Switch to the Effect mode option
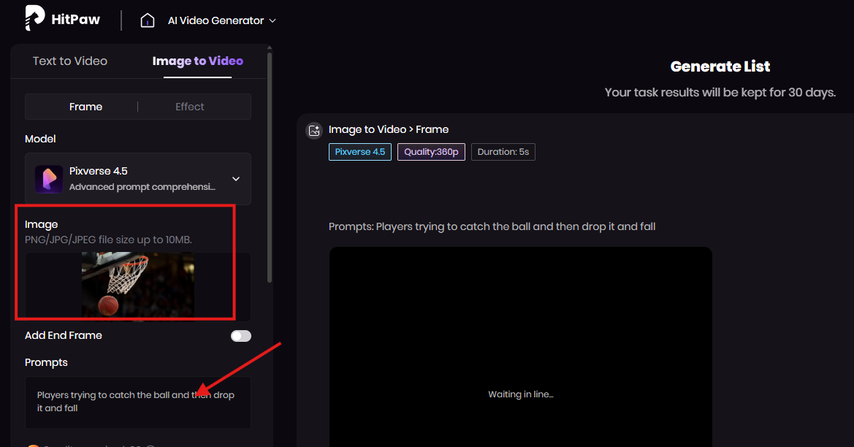The height and width of the screenshot is (447, 854). pos(189,107)
